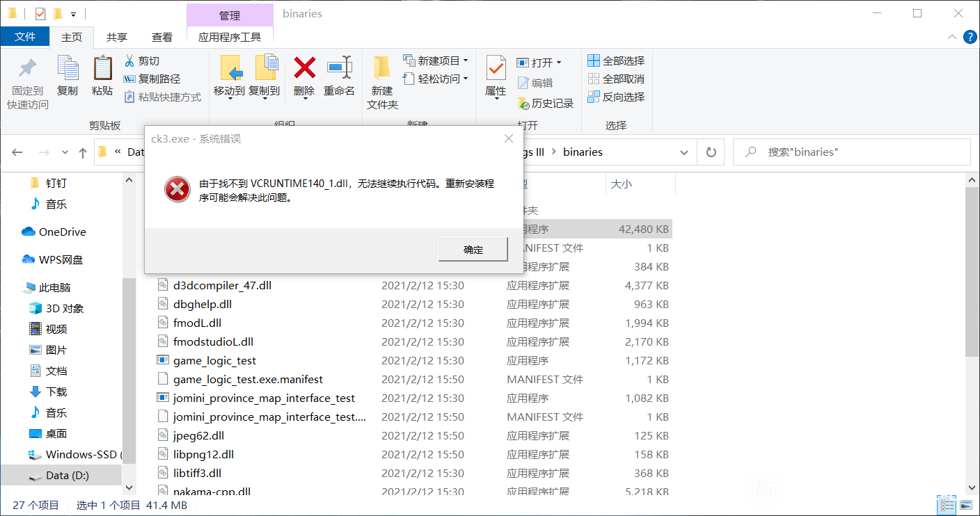Switch to Home (主页) tab
980x516 pixels.
point(71,37)
